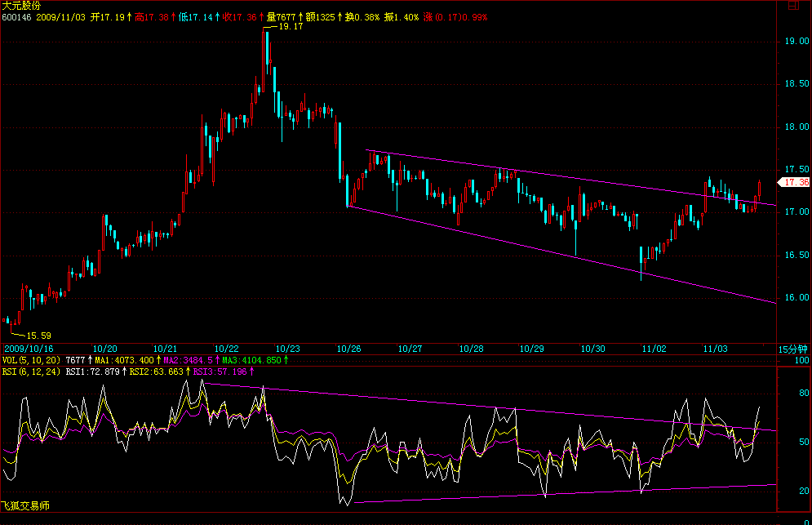The width and height of the screenshot is (812, 525).
Task: Click the 18.00 price axis label
Action: pyautogui.click(x=796, y=127)
